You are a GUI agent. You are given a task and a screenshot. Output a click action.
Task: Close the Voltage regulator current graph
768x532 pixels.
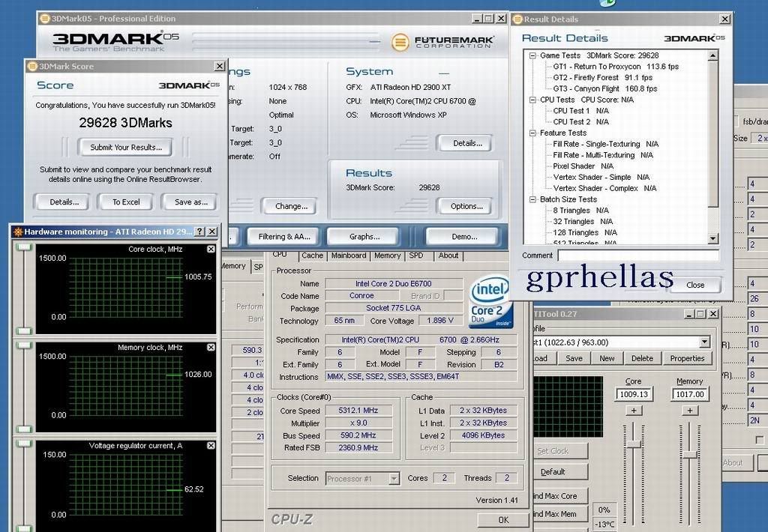point(211,445)
